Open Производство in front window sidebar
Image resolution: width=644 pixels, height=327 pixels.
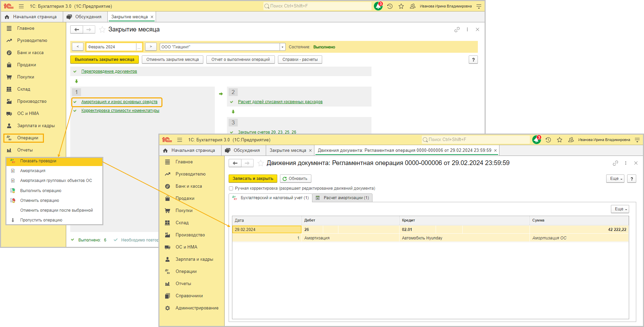(x=190, y=235)
